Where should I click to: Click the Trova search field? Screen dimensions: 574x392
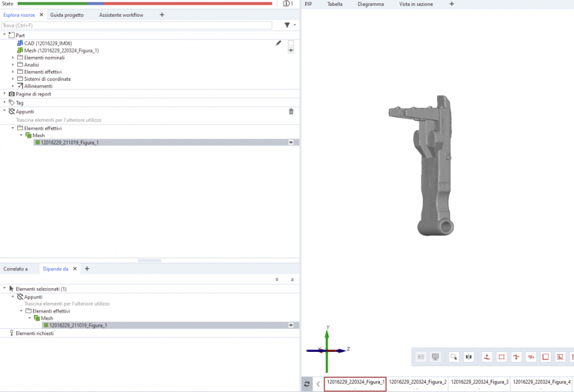point(137,25)
